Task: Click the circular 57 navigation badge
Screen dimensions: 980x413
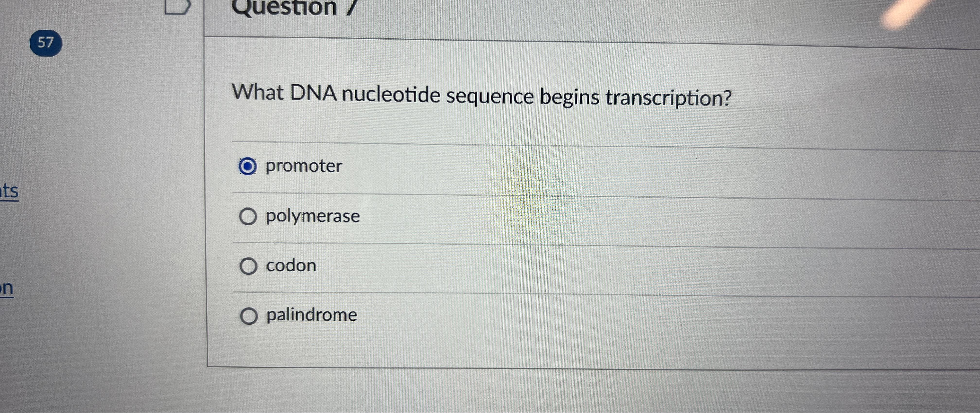Action: 46,43
